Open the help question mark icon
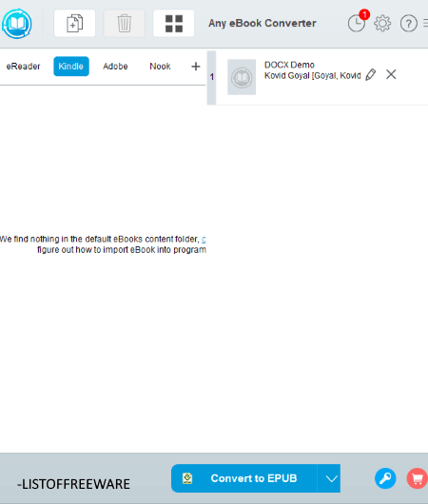This screenshot has width=428, height=504. pyautogui.click(x=409, y=24)
